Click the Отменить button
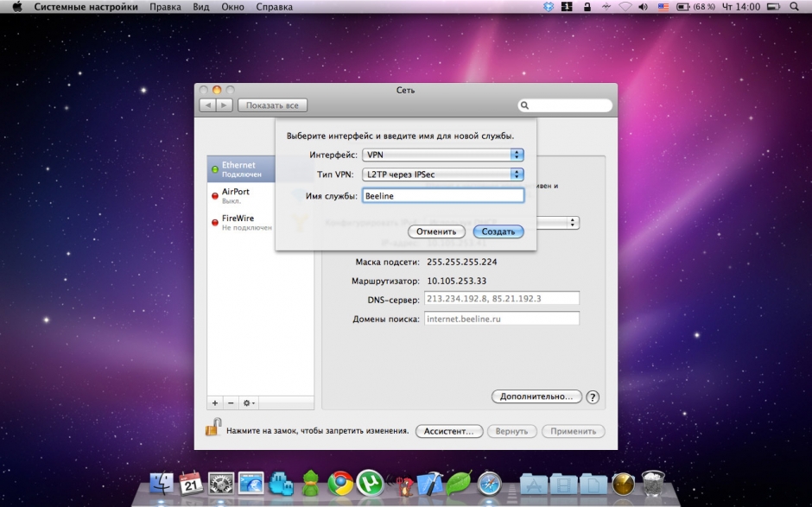The width and height of the screenshot is (812, 507). coord(436,231)
